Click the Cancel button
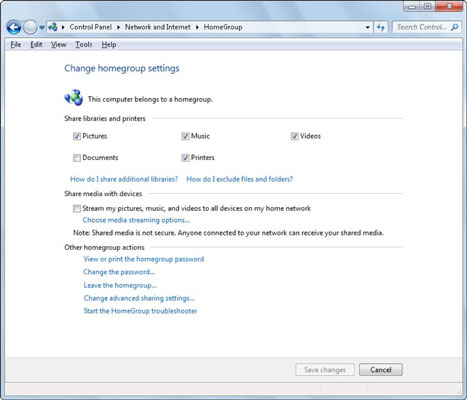 (381, 370)
